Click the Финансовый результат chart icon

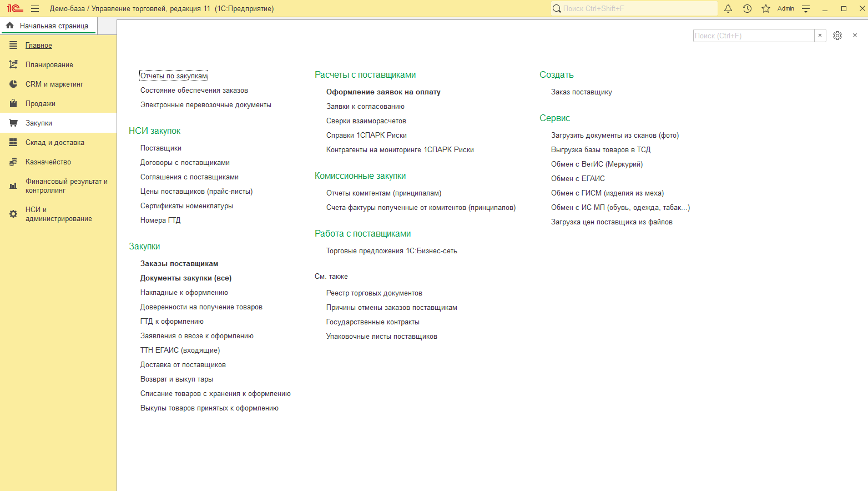pos(13,186)
